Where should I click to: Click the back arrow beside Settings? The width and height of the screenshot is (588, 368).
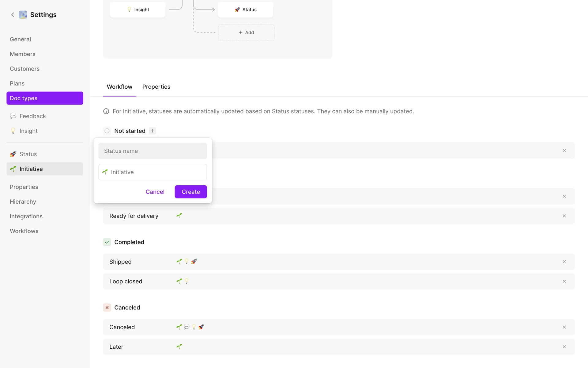13,15
